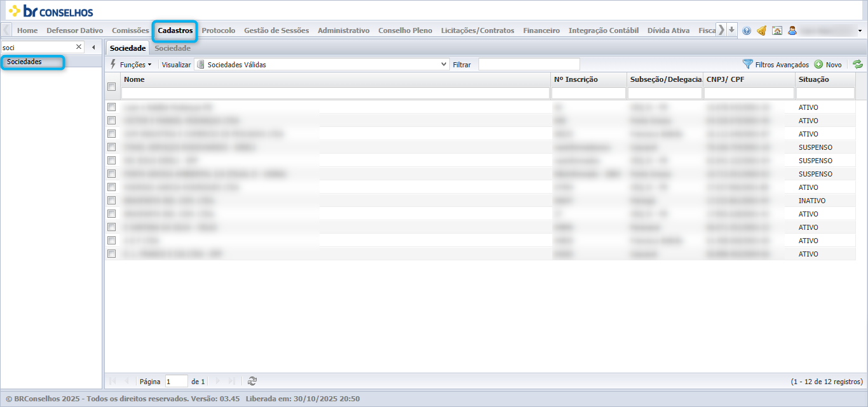
Task: Go to previous page of results
Action: [x=126, y=381]
